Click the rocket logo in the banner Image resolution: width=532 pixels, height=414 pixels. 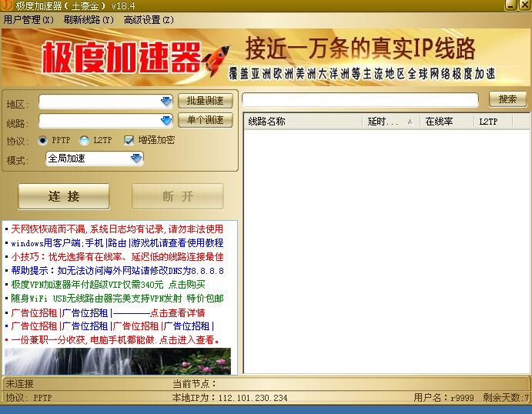[x=216, y=58]
